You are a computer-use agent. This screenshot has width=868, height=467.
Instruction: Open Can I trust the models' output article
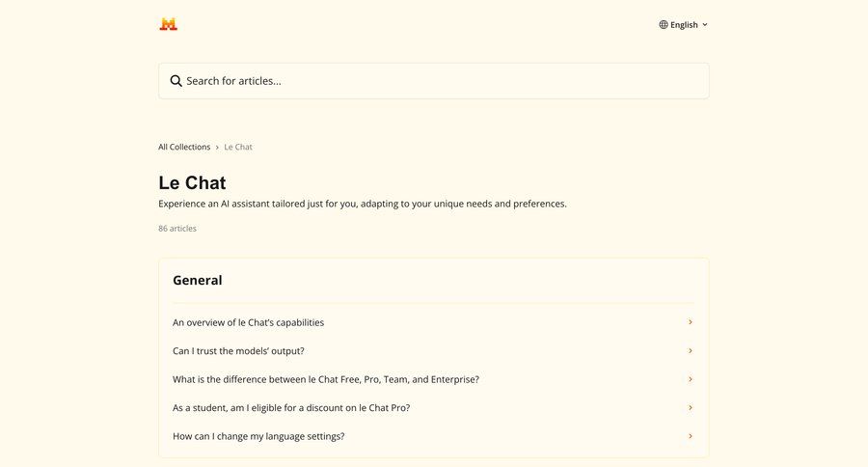pyautogui.click(x=238, y=351)
